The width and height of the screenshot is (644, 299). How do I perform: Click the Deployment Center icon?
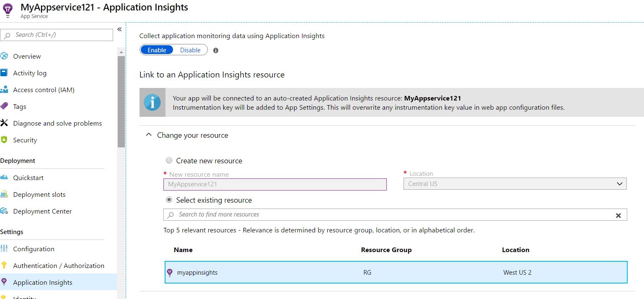[x=6, y=211]
